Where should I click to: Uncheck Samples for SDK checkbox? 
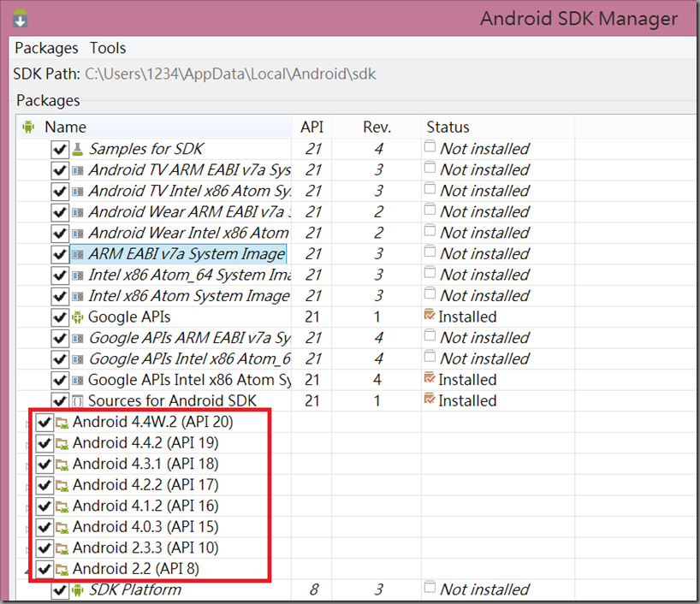60,149
